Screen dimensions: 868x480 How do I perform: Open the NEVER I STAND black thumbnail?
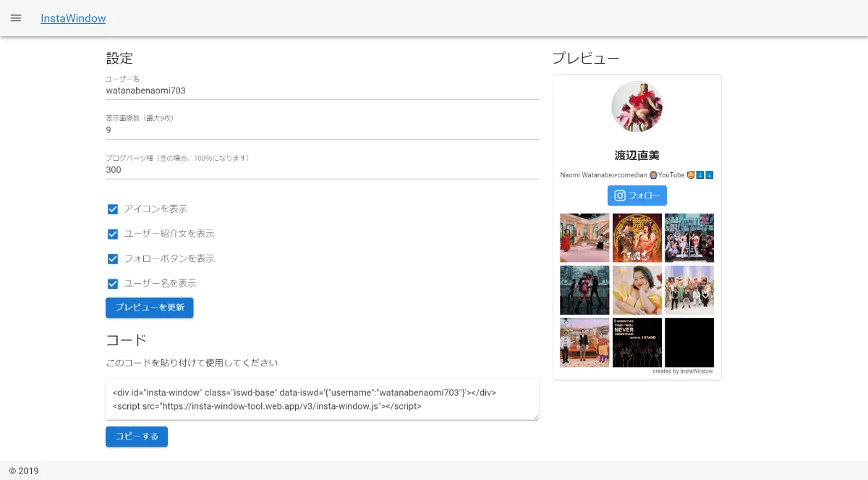click(x=637, y=342)
